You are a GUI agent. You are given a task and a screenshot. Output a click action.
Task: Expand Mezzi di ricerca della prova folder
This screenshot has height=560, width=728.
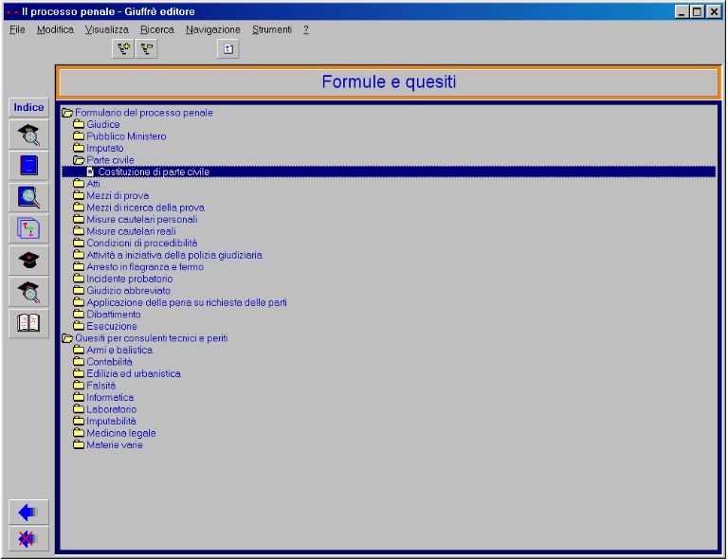coord(138,208)
